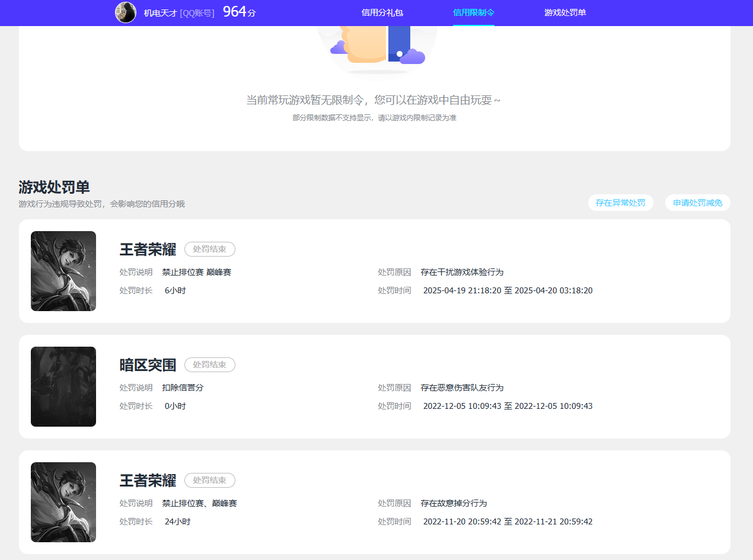The height and width of the screenshot is (560, 753).
Task: Click the user avatar in header
Action: [x=126, y=12]
